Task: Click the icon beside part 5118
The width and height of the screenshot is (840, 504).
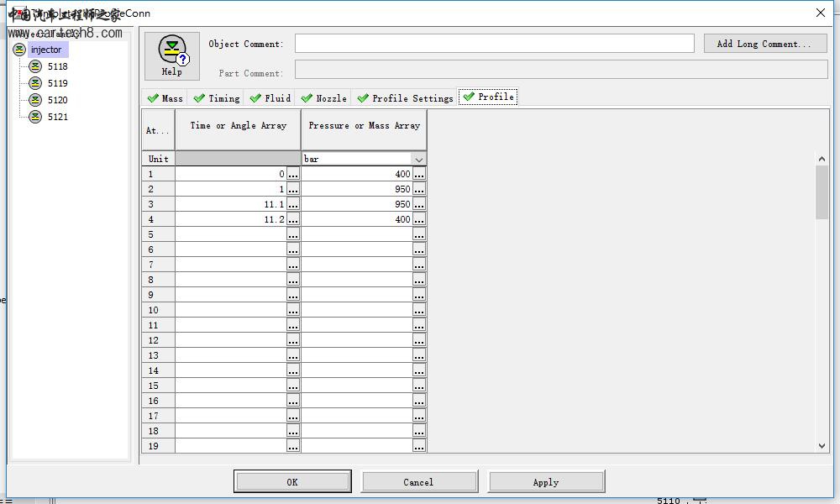Action: [35, 66]
